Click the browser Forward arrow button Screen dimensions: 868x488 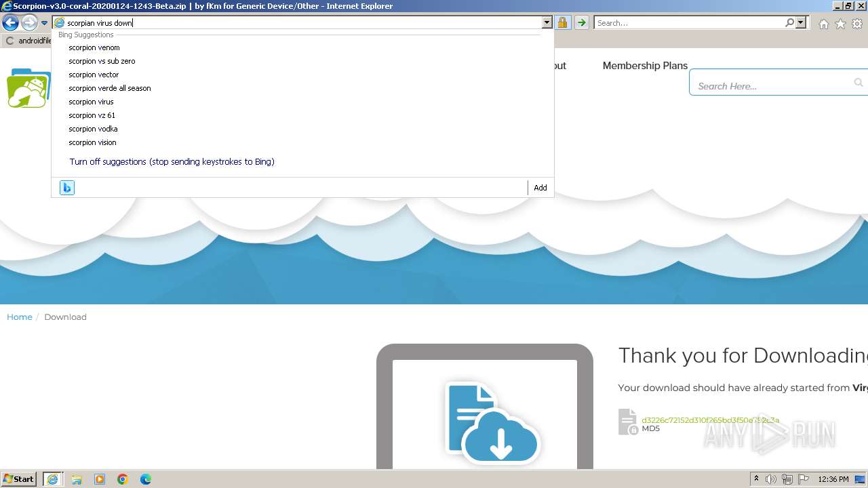pos(29,23)
